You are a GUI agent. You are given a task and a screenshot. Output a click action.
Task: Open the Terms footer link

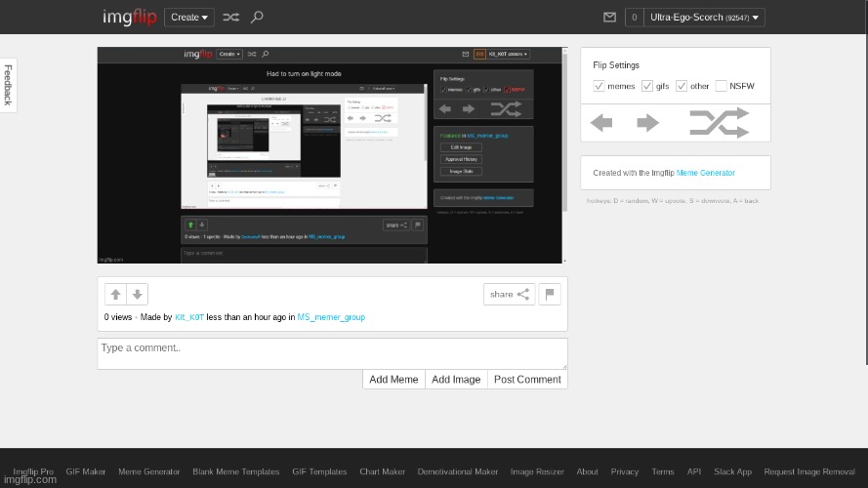663,471
